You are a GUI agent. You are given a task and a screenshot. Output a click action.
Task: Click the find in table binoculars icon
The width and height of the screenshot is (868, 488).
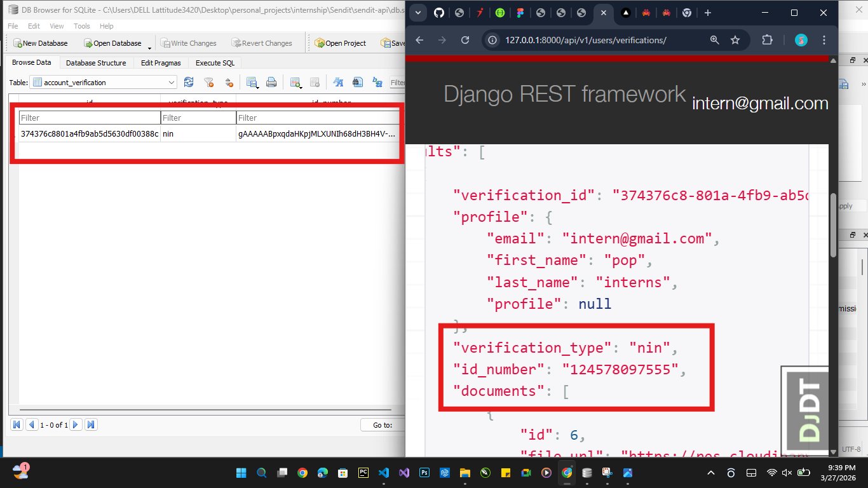357,82
